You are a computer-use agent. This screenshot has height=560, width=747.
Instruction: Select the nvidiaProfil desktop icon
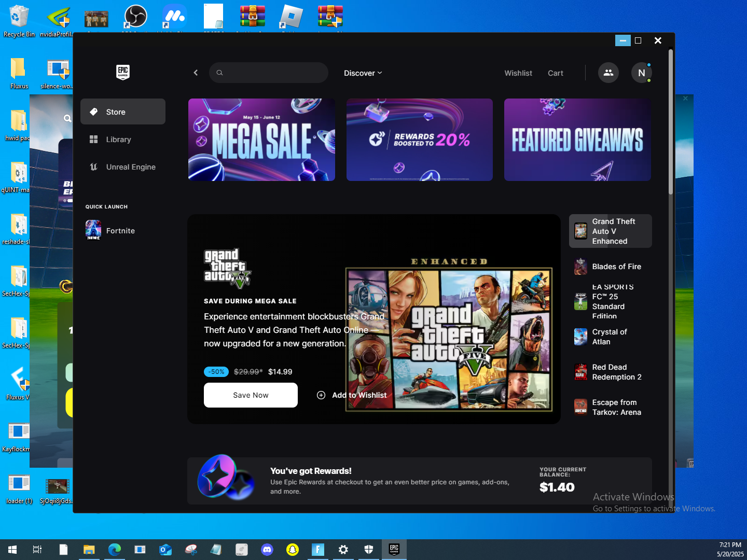[x=57, y=21]
